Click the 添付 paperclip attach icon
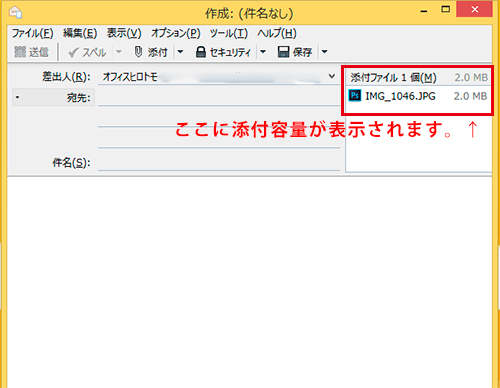The width and height of the screenshot is (500, 388). 138,52
